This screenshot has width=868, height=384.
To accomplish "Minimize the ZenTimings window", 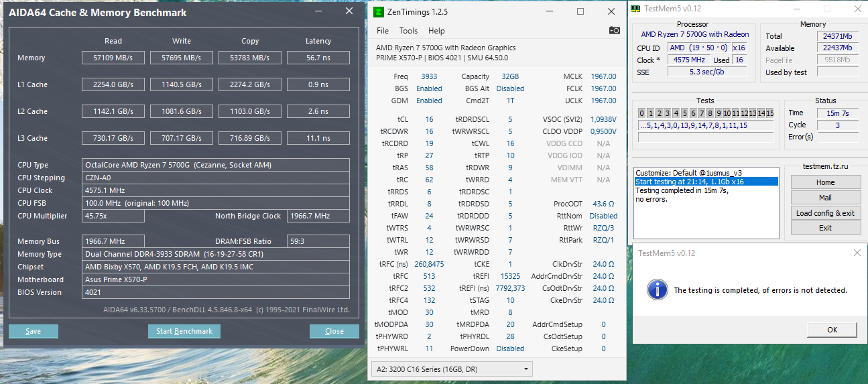I will [x=550, y=11].
